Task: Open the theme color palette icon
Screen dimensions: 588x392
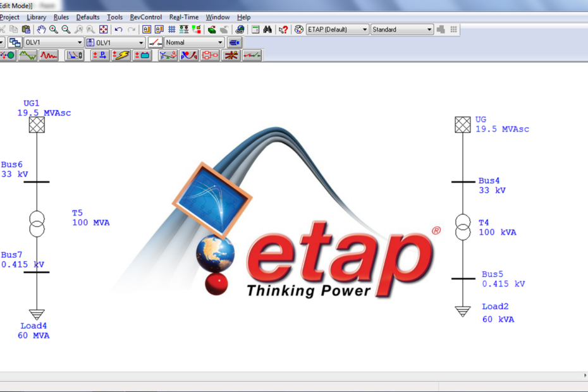Action: tap(299, 29)
